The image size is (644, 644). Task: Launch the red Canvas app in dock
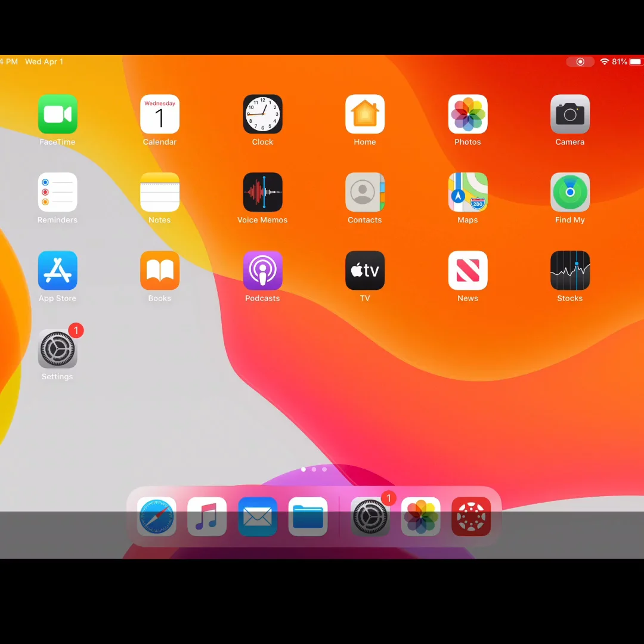(x=471, y=516)
